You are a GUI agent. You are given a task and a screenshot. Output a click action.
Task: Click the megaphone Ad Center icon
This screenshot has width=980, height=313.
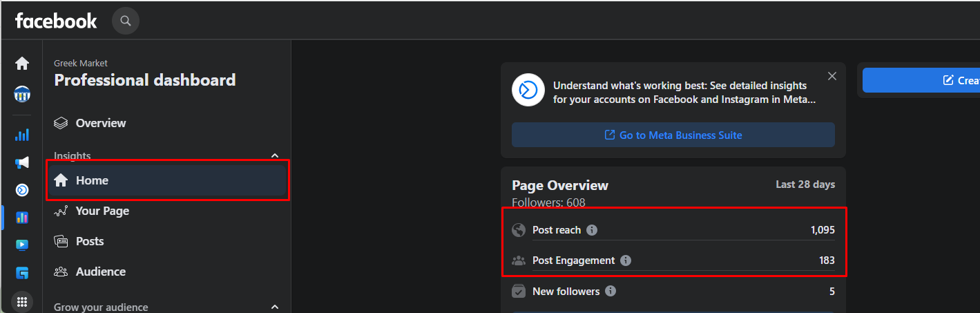pyautogui.click(x=22, y=162)
